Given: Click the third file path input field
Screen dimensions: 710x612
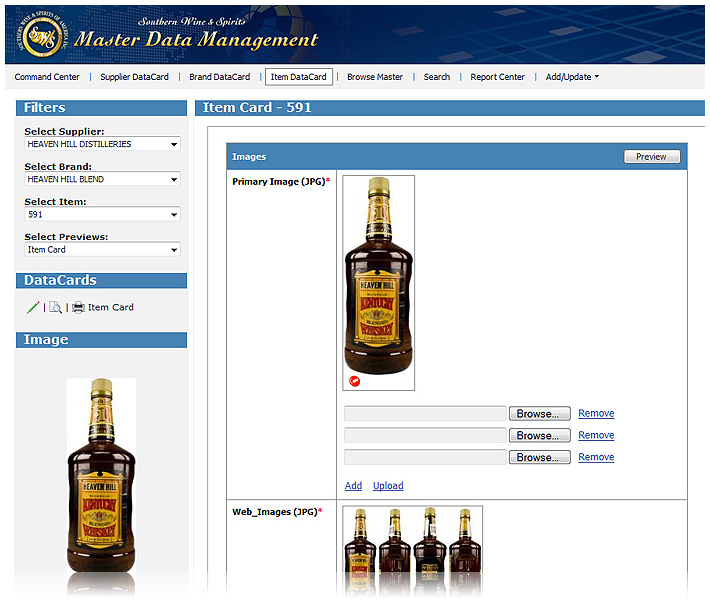Looking at the screenshot, I should (x=425, y=457).
